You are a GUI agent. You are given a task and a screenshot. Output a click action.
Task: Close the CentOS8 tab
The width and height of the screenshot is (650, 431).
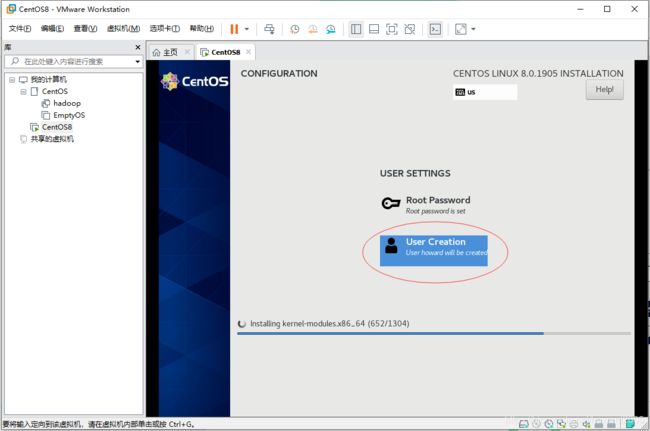[x=248, y=52]
